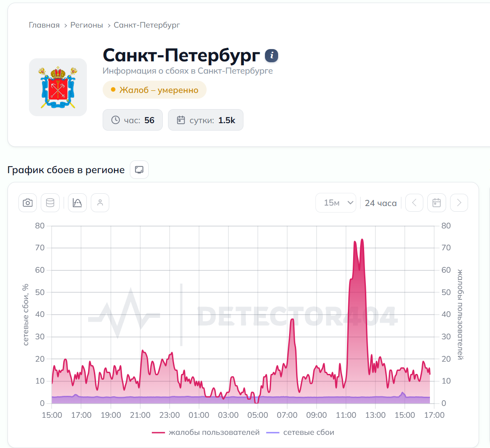Viewport: 490px width, 448px height.
Task: Click the сутки: 1.5k counter
Action: pos(206,120)
